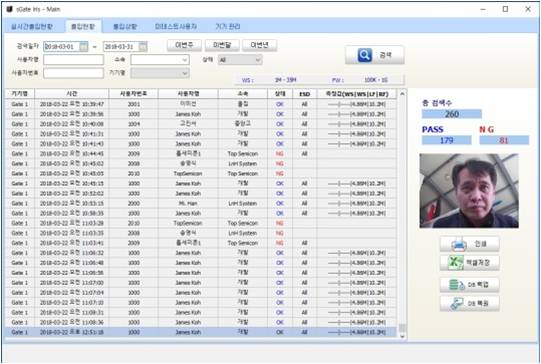Screen dimensions: 541x364
Task: Select the row with user number 2001
Action: pyautogui.click(x=201, y=104)
